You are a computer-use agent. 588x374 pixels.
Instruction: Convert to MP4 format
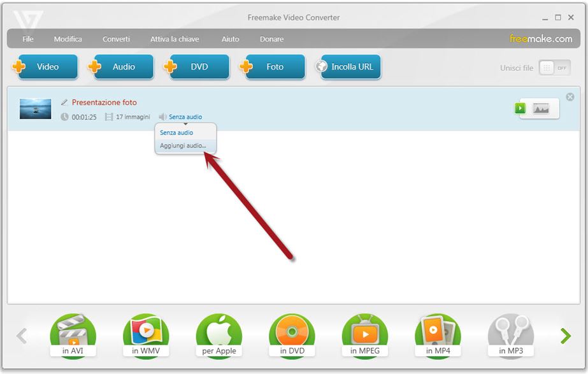pos(438,335)
